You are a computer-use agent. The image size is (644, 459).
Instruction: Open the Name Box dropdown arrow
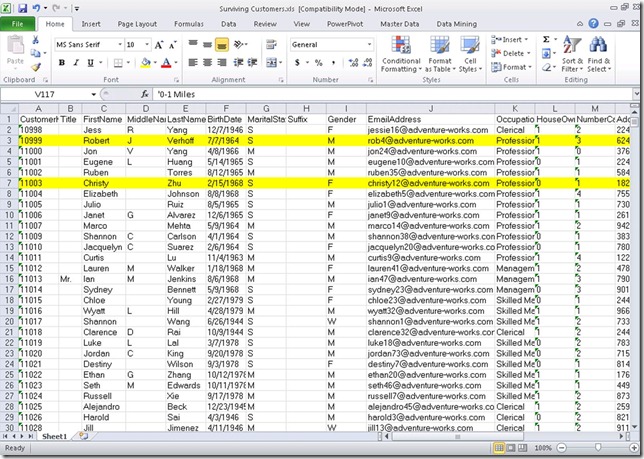pos(93,94)
